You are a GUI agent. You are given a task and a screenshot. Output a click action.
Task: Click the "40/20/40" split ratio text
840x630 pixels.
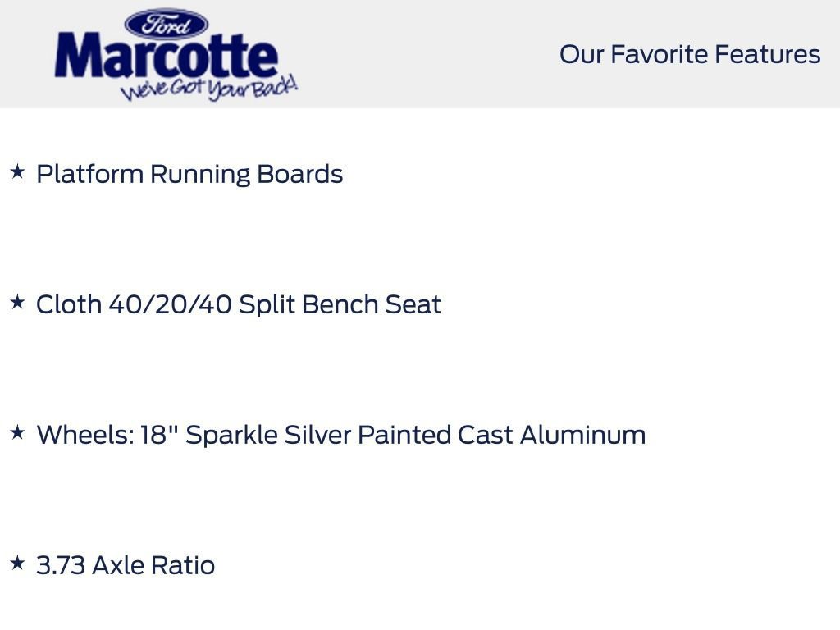[x=170, y=304]
